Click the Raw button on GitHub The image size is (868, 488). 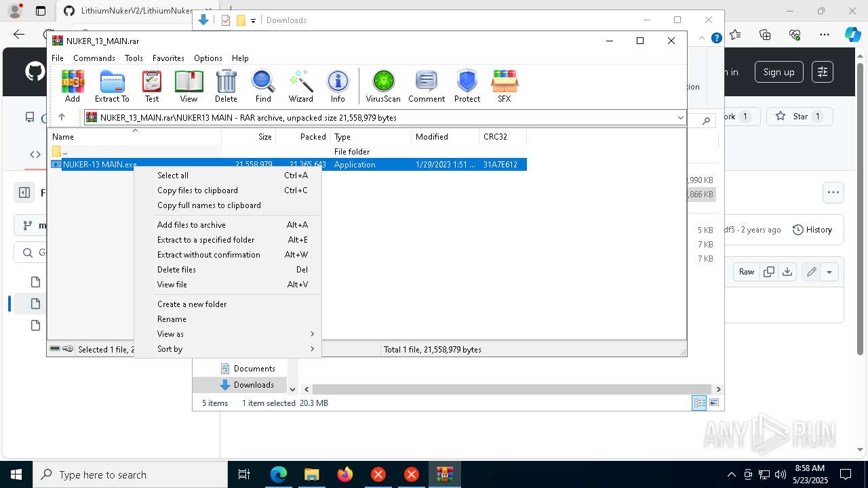point(747,272)
